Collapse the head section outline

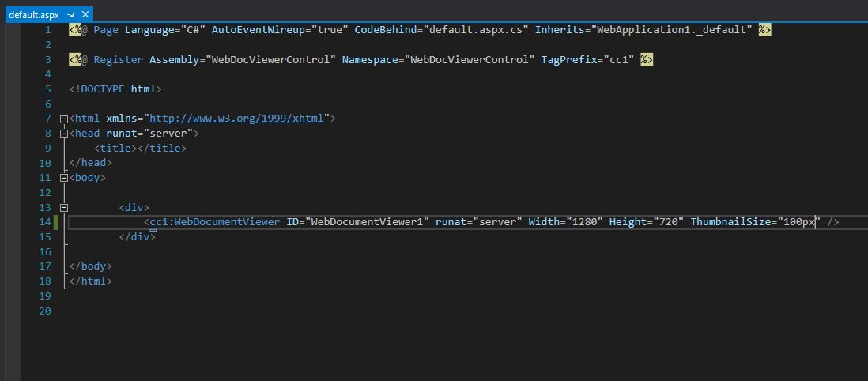64,134
